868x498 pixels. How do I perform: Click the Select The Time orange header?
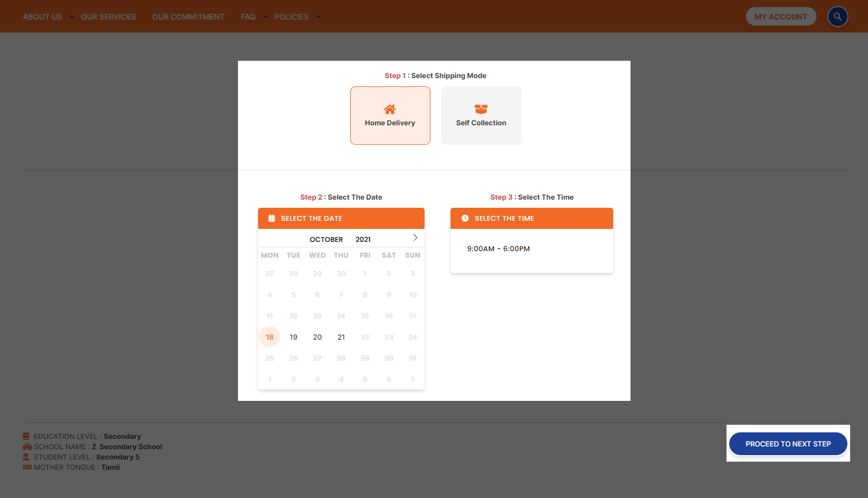pyautogui.click(x=532, y=218)
